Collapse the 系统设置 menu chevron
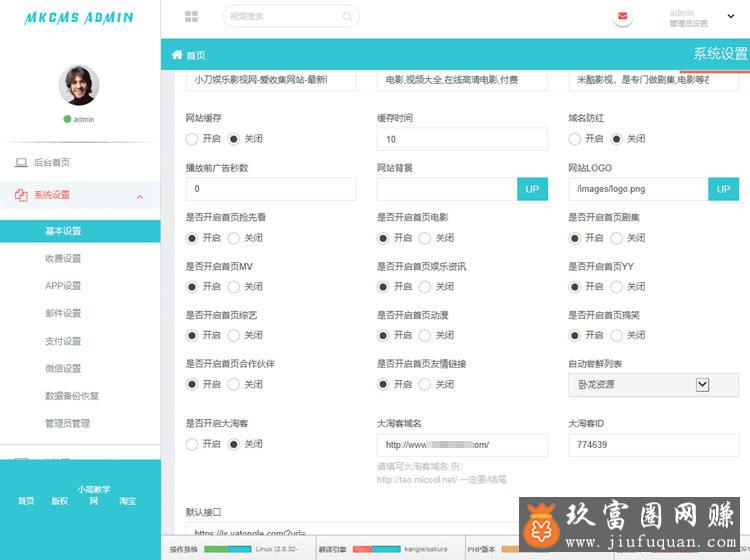This screenshot has height=560, width=750. (139, 196)
